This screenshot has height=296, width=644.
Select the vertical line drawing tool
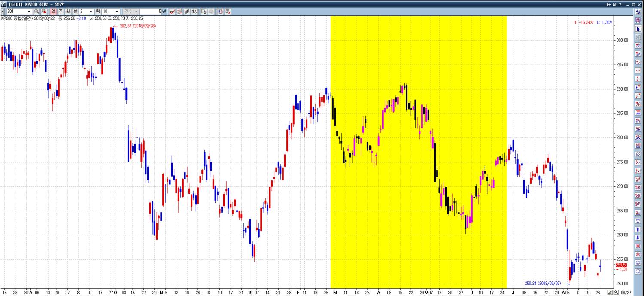(x=638, y=79)
